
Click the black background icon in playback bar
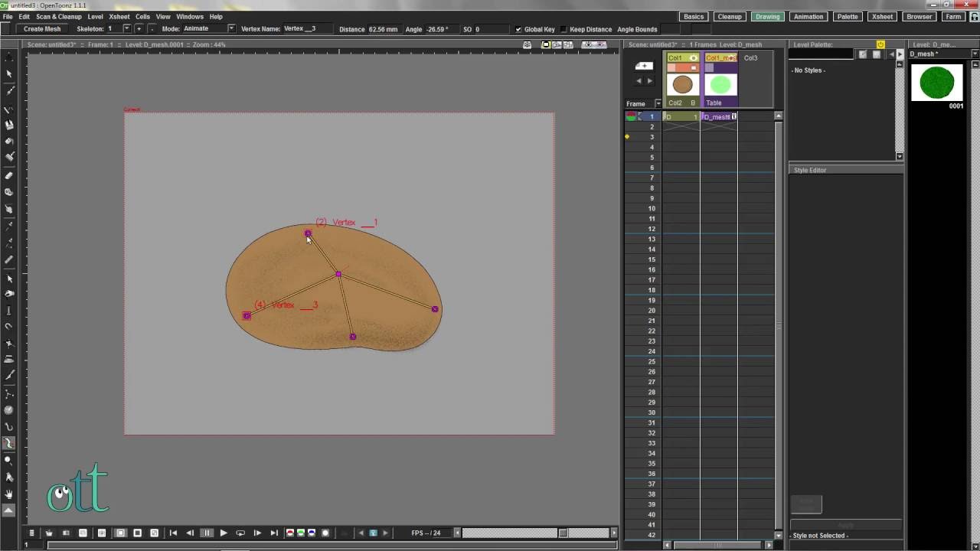[x=137, y=533]
